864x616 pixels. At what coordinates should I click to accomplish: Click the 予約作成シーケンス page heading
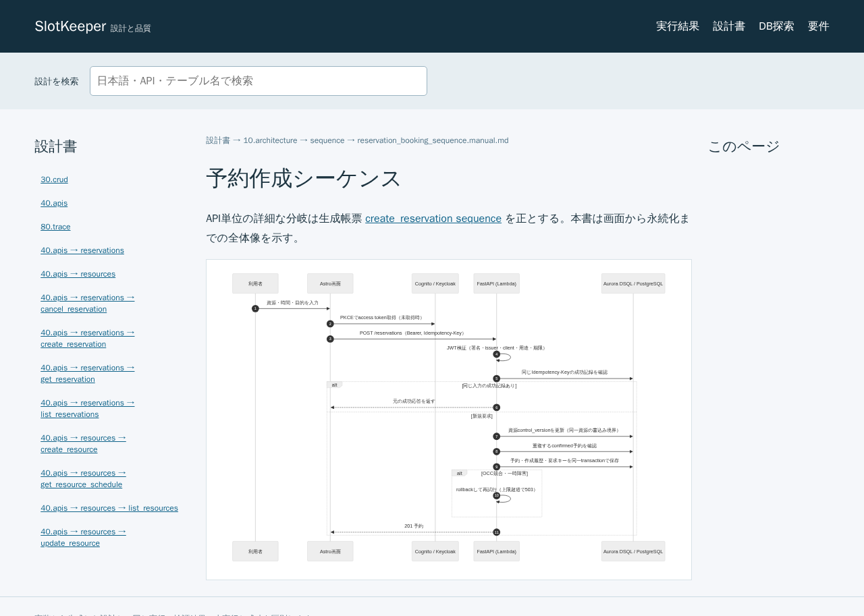[x=304, y=179]
